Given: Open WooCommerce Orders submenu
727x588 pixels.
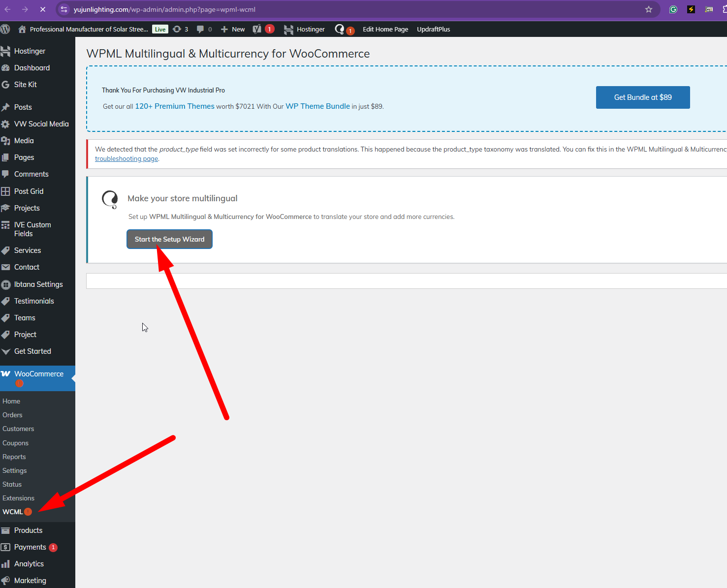Looking at the screenshot, I should (x=12, y=415).
